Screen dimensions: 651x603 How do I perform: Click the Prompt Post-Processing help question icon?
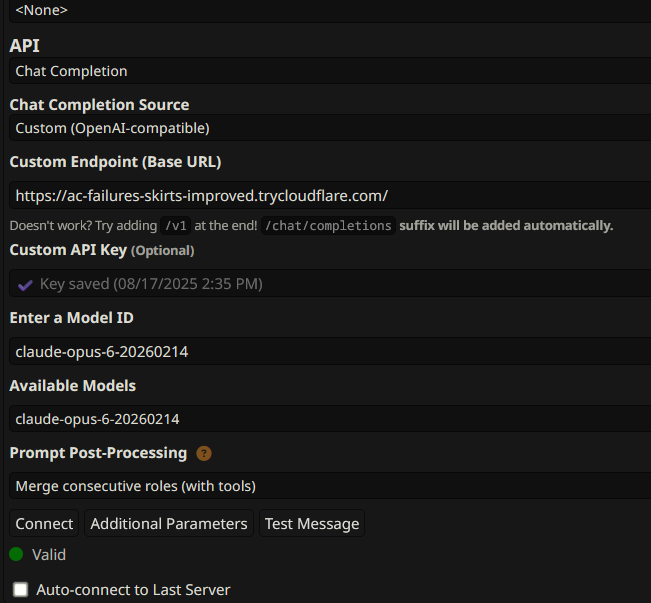point(204,453)
